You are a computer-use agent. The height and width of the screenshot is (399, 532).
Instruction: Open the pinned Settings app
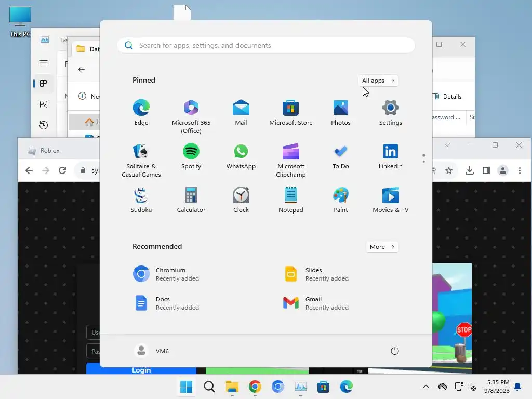click(x=391, y=113)
